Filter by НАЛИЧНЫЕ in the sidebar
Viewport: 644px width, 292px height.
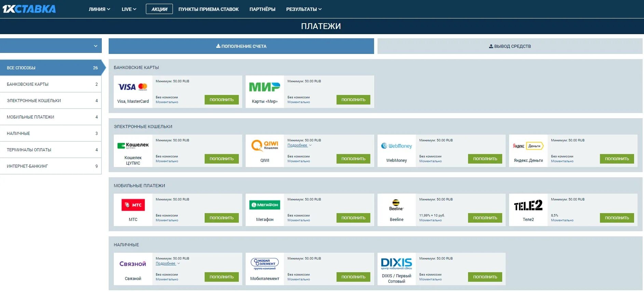[x=51, y=133]
